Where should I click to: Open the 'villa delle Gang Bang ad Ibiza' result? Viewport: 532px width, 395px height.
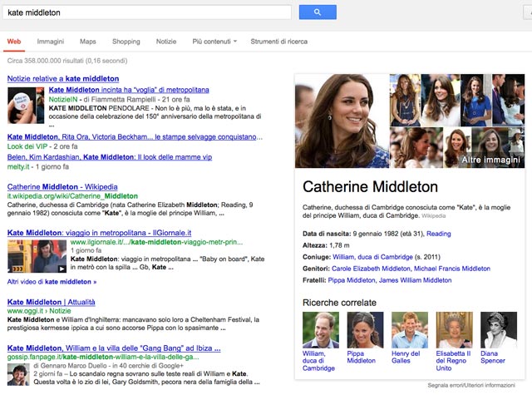coord(114,348)
